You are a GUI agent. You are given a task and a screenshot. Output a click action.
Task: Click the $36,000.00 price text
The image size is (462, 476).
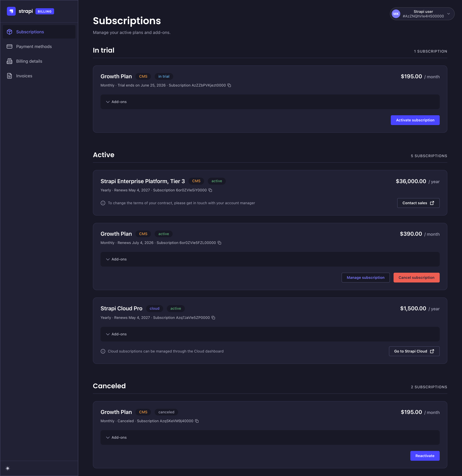click(411, 181)
